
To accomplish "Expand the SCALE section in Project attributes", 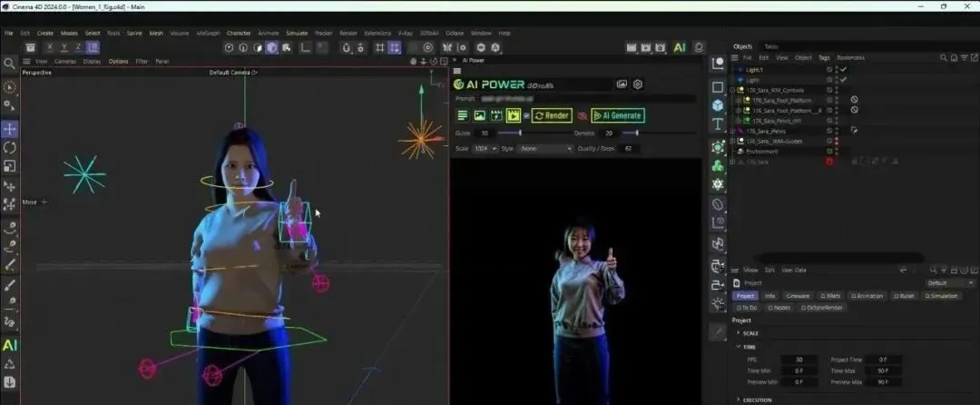I will click(748, 334).
